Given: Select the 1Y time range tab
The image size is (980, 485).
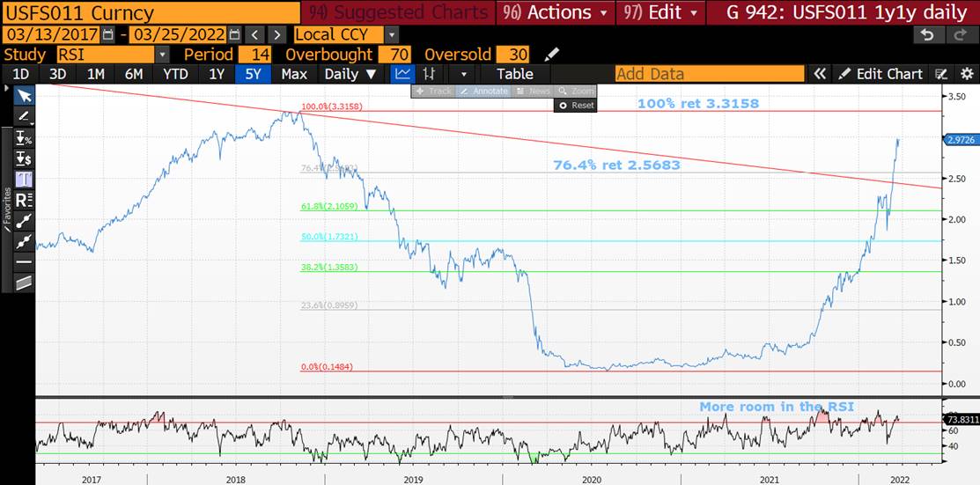Looking at the screenshot, I should coord(217,74).
